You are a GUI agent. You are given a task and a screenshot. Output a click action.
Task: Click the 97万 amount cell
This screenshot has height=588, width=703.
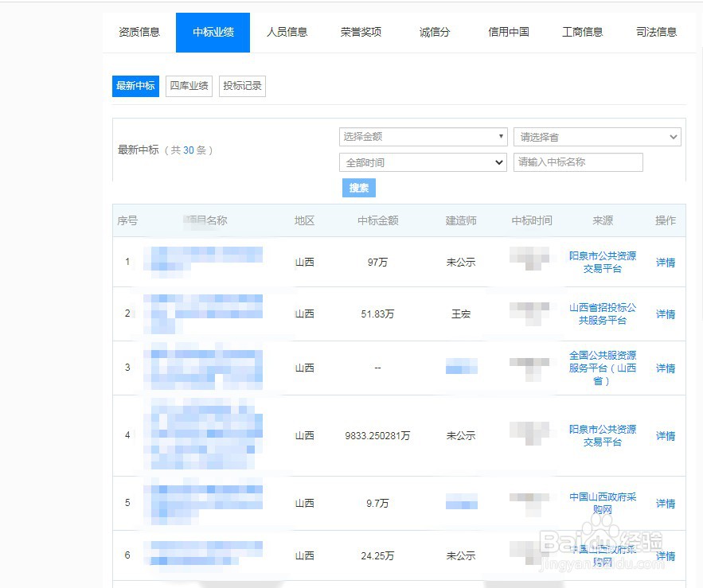(377, 263)
